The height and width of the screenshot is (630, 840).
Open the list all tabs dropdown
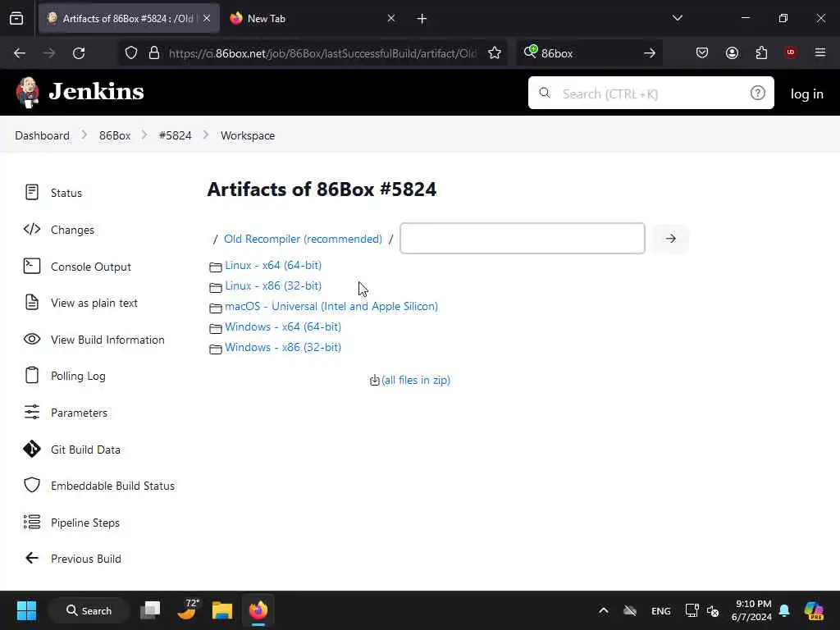tap(677, 18)
